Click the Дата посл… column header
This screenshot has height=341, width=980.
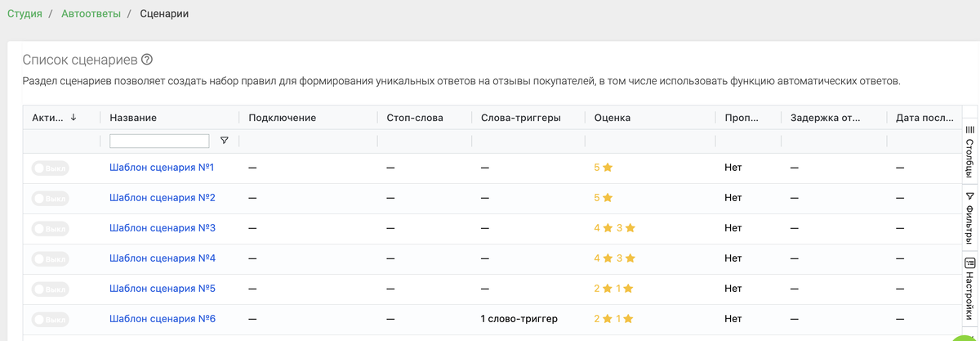924,118
